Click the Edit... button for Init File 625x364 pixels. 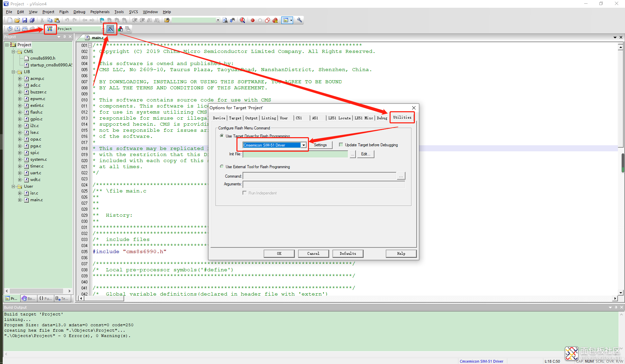click(x=366, y=154)
